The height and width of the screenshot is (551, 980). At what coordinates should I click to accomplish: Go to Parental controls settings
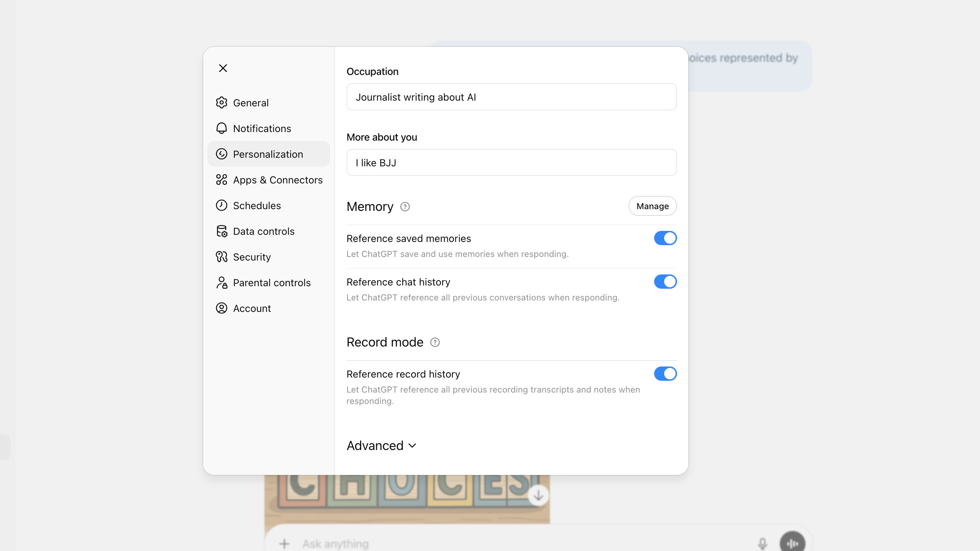coord(271,283)
